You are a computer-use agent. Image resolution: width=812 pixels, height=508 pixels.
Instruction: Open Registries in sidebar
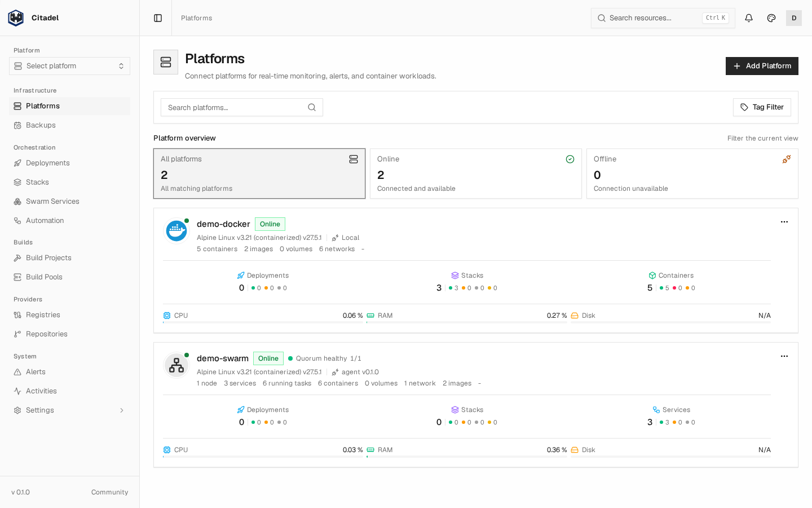(69, 315)
